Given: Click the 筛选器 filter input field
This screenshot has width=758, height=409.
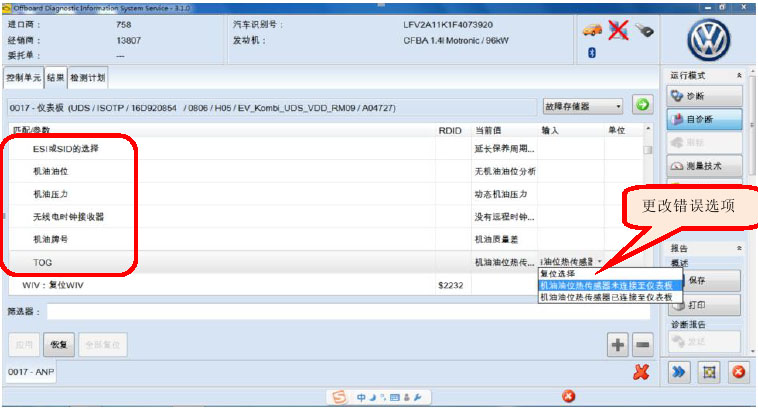Looking at the screenshot, I should pos(348,311).
